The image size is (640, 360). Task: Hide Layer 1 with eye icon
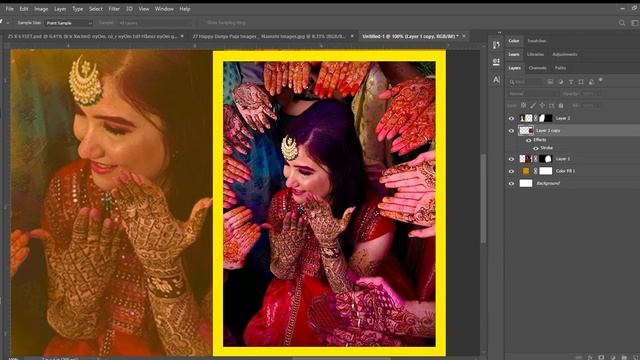point(511,159)
